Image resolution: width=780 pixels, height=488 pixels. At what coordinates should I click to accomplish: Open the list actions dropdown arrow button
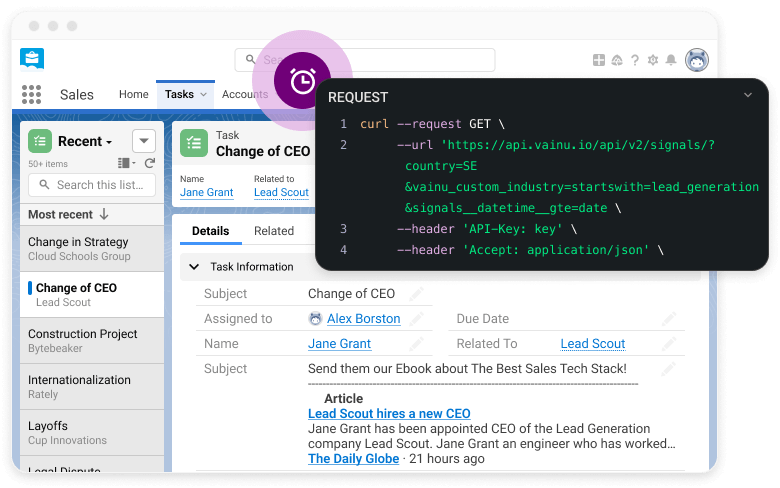pos(144,141)
